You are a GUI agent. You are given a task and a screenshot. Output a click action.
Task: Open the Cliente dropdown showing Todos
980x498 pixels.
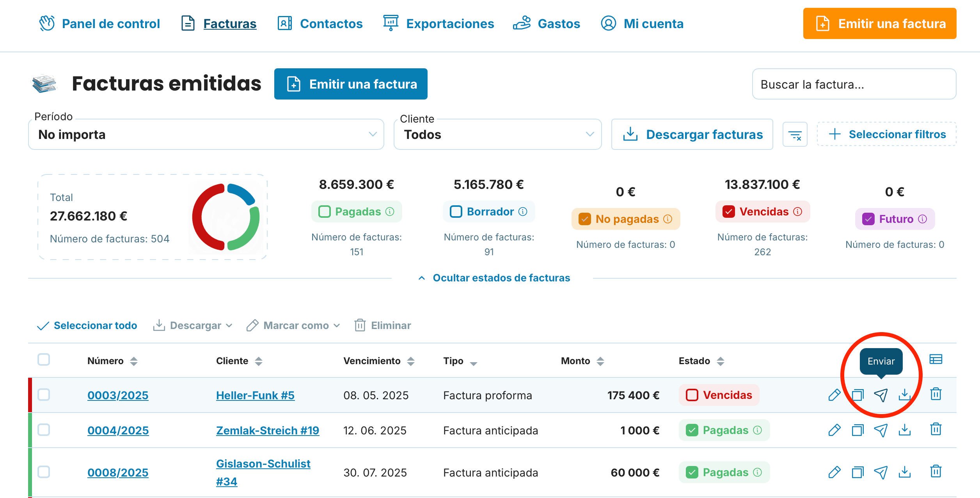click(x=497, y=134)
